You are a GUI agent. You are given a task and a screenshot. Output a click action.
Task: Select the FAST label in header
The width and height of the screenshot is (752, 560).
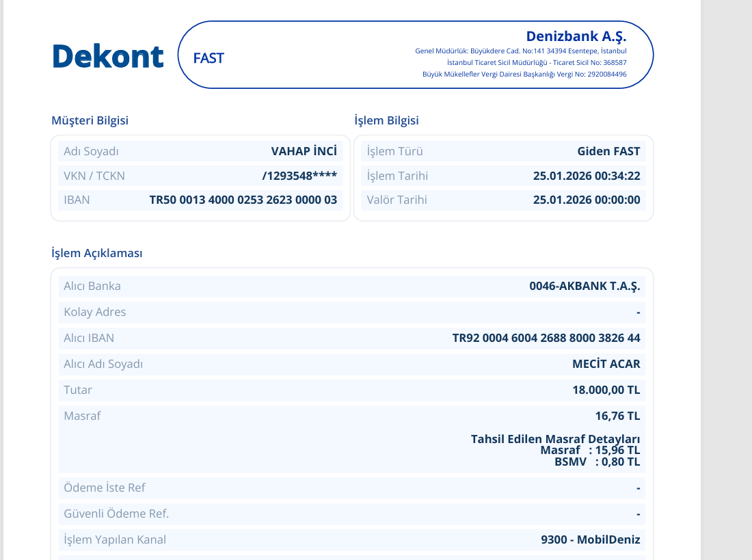click(209, 58)
